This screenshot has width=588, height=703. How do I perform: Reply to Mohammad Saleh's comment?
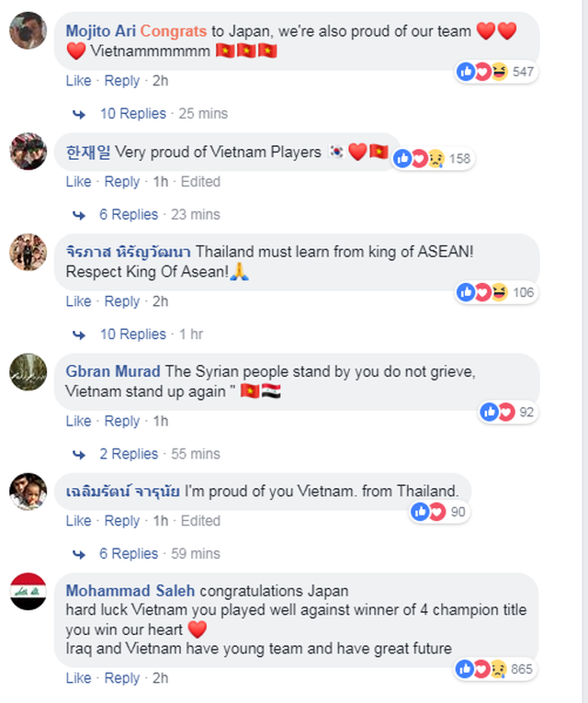(x=122, y=678)
